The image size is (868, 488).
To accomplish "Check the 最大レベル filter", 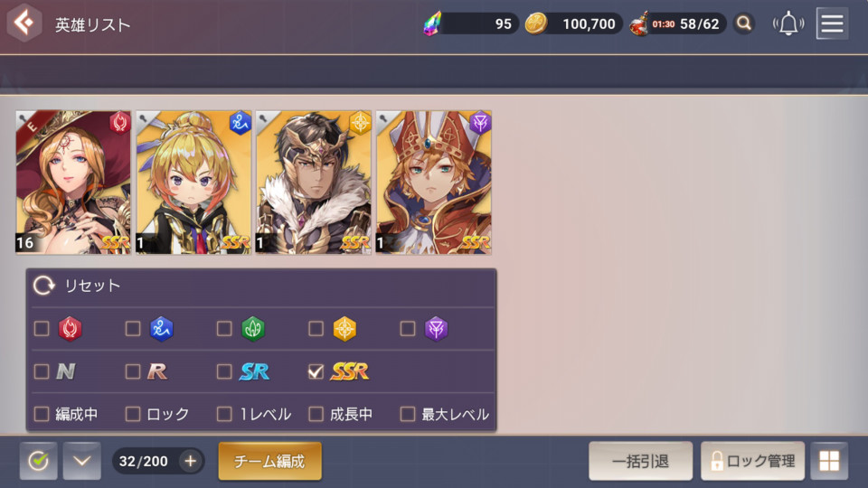I will tap(408, 414).
